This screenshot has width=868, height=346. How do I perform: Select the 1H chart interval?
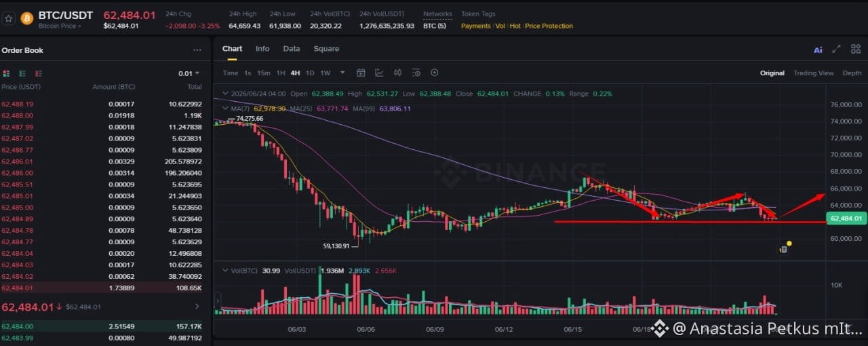tap(281, 73)
